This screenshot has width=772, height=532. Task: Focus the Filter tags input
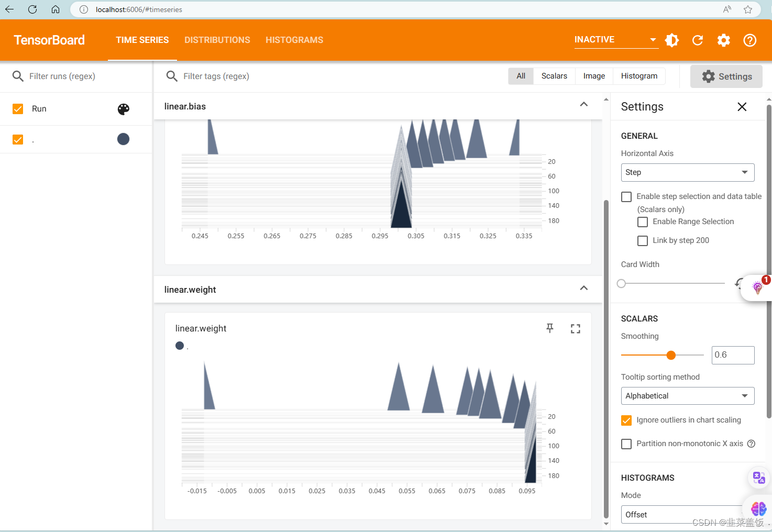click(340, 76)
